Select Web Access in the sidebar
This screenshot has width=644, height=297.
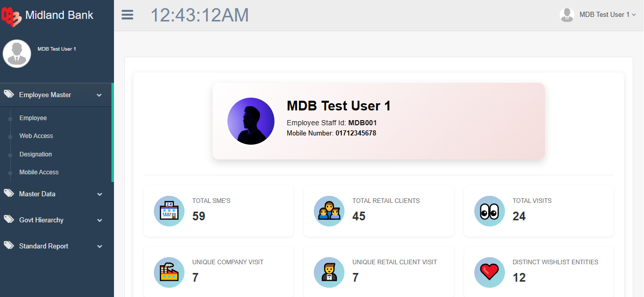coord(36,136)
